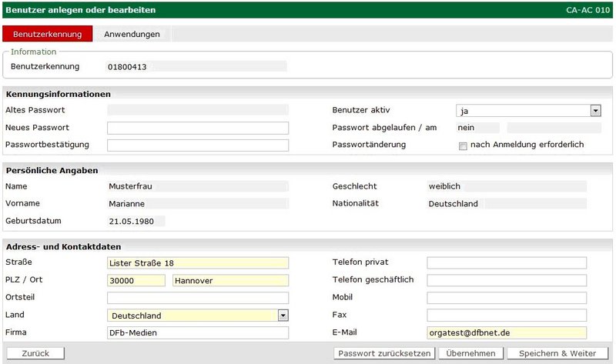Switch to the Anwendungen tab
The height and width of the screenshot is (364, 616).
132,35
